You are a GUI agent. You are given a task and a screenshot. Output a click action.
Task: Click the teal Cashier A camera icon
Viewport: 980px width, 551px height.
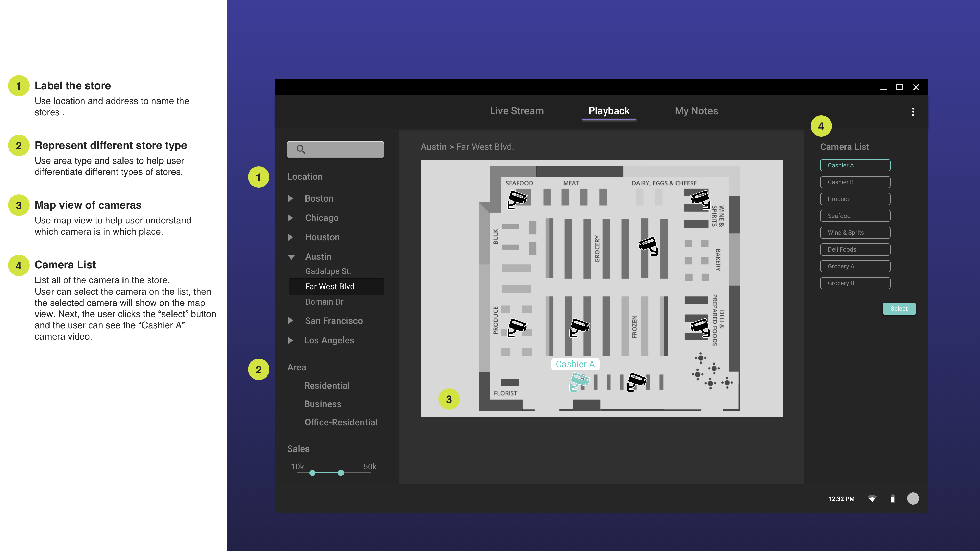point(579,381)
